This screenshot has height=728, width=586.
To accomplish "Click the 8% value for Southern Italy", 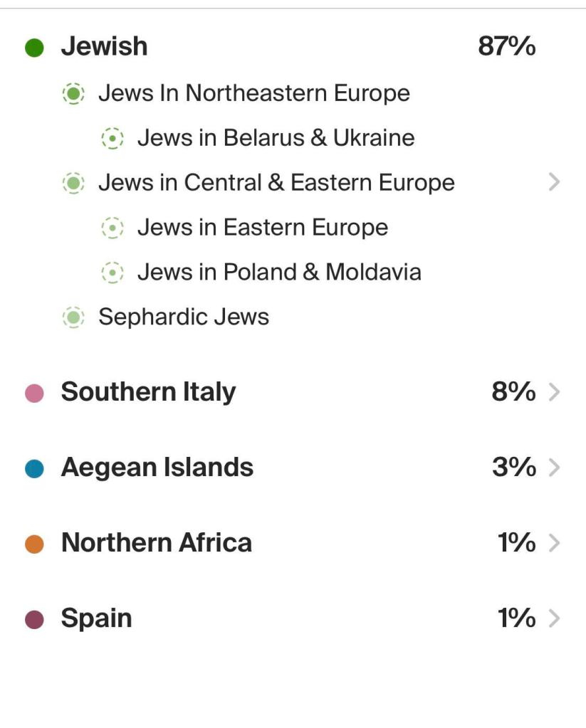I will 513,392.
